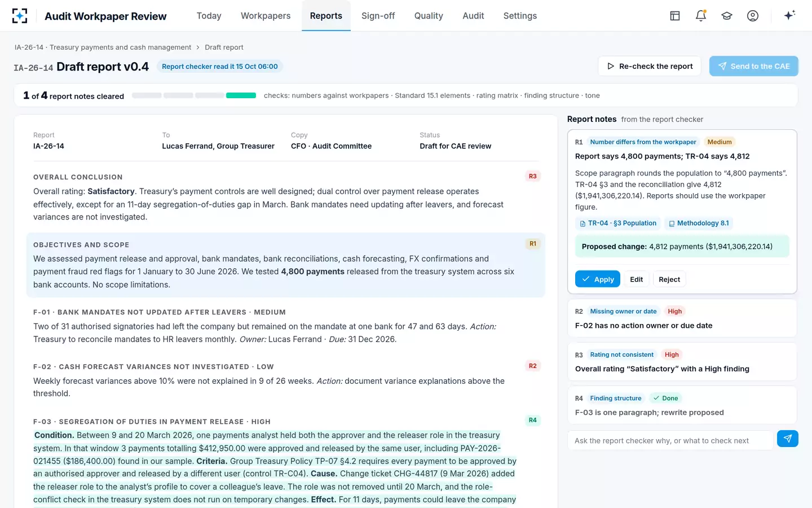
Task: Open the sparkle AI assistant icon
Action: pyautogui.click(x=789, y=15)
